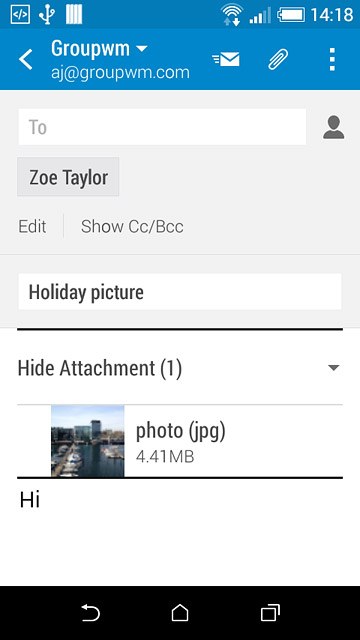
Task: Open the USB status bar icon
Action: click(47, 15)
